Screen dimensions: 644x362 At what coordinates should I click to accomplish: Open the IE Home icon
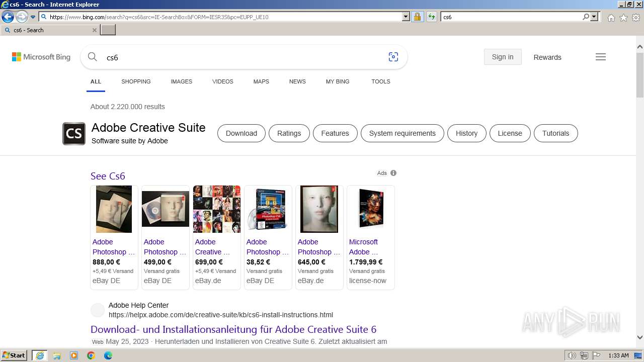(611, 18)
